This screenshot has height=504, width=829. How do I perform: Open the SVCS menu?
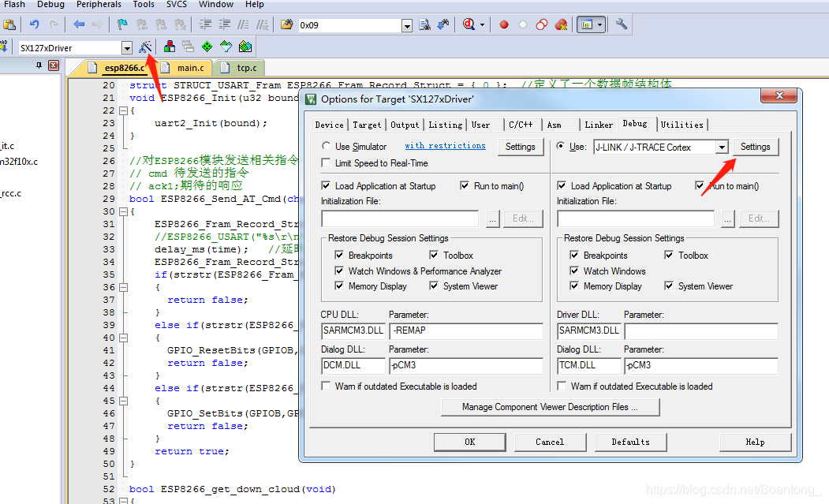point(177,4)
